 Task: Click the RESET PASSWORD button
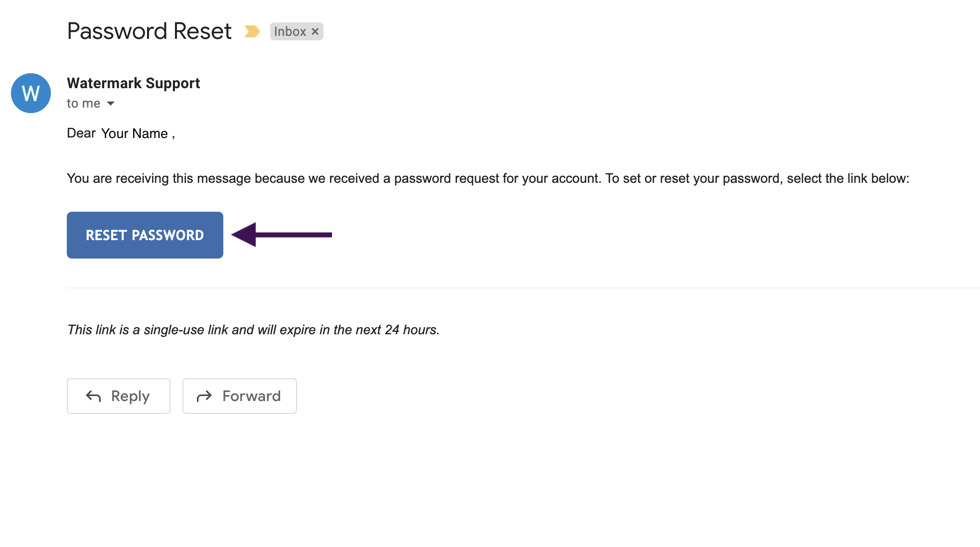(x=145, y=235)
